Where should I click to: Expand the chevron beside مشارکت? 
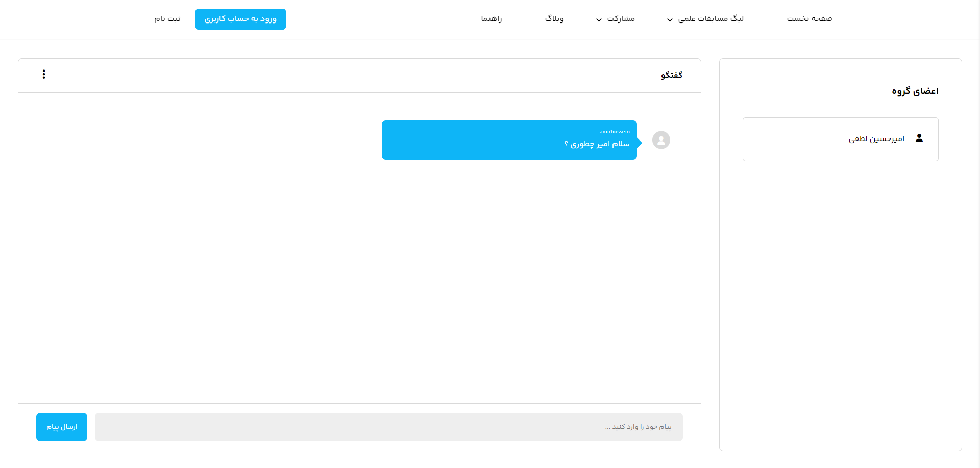(x=598, y=20)
